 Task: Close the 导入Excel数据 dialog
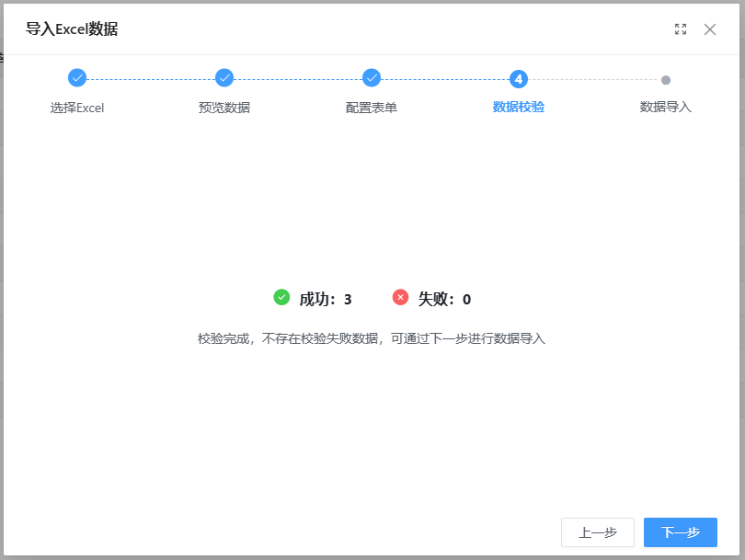(x=710, y=29)
